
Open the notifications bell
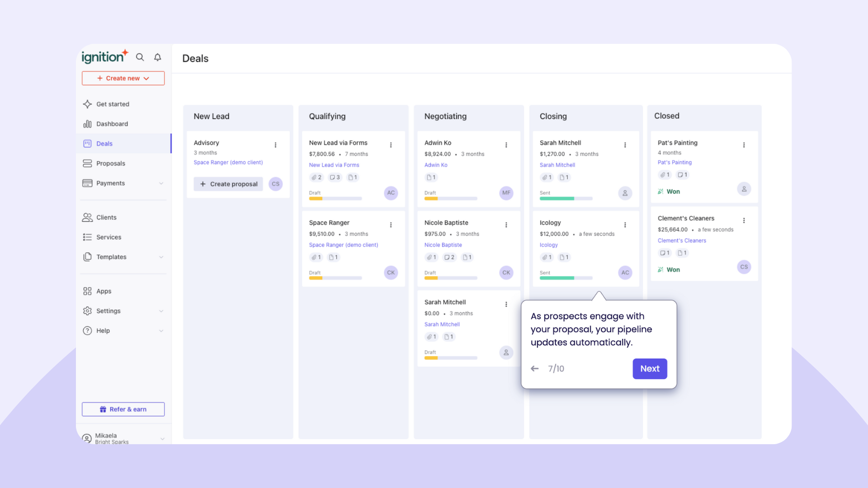point(157,57)
